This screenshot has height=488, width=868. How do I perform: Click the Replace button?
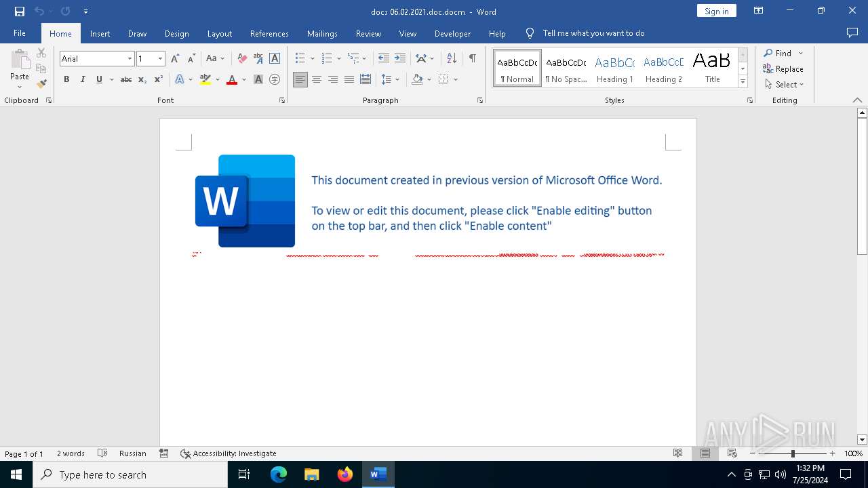point(783,69)
